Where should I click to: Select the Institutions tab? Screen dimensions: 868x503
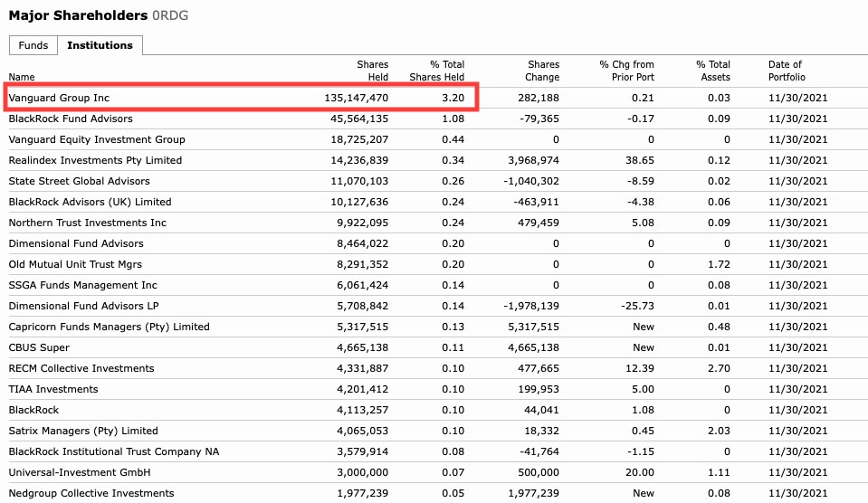click(x=100, y=45)
